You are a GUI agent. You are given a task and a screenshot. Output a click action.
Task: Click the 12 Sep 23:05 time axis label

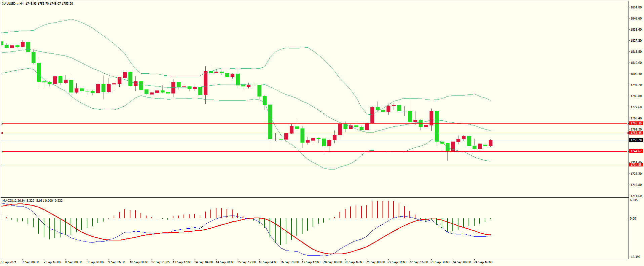tap(160, 262)
